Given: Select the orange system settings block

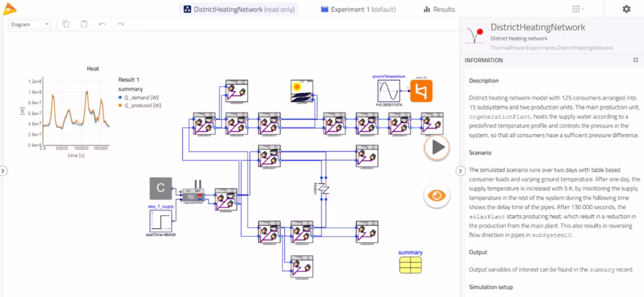Looking at the screenshot, I should coord(421,91).
